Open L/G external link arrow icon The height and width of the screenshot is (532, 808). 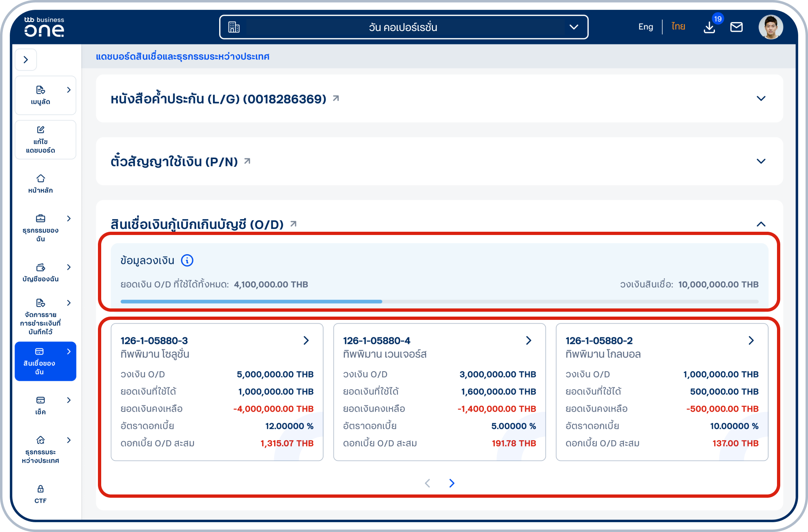(336, 98)
